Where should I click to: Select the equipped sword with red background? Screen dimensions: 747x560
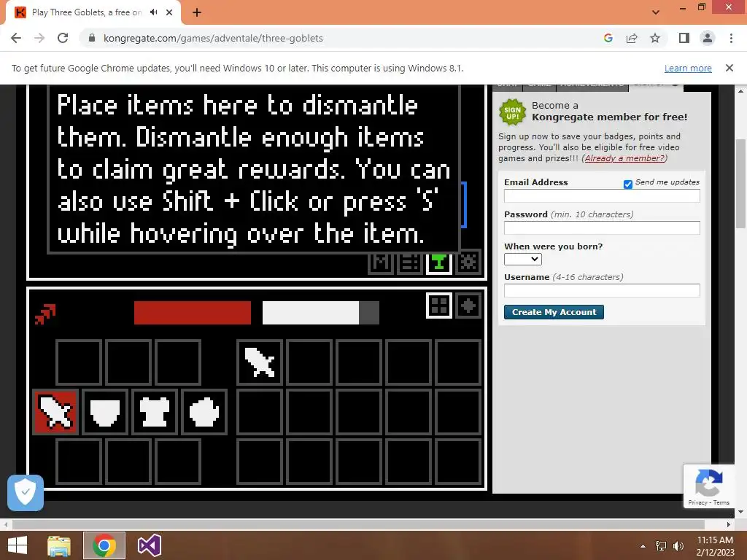click(x=55, y=412)
